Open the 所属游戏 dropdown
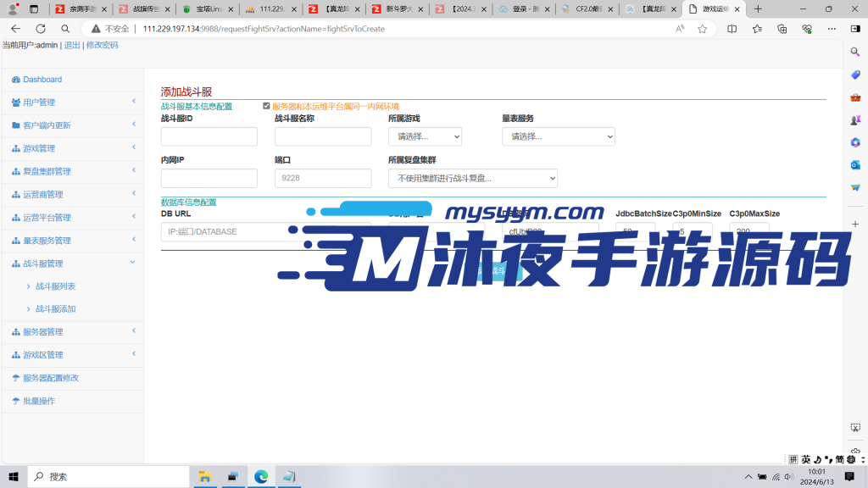868x488 pixels. tap(425, 136)
